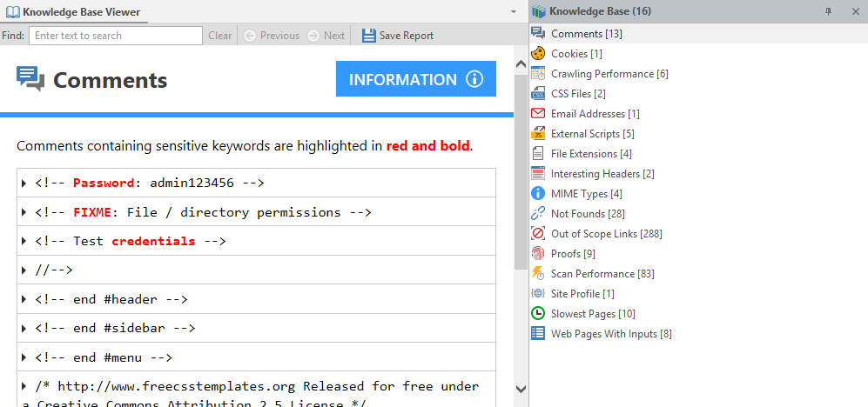The image size is (868, 407).
Task: Click the Comments speech-bubble icon in Knowledge Base list
Action: coord(538,34)
